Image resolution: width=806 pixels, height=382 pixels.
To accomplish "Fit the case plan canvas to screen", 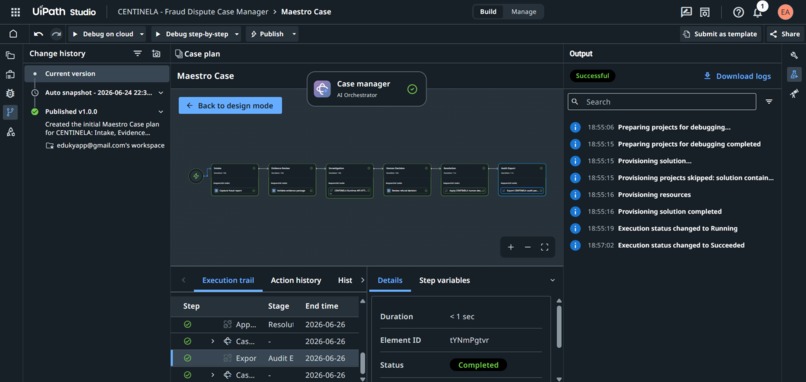I will [544, 247].
